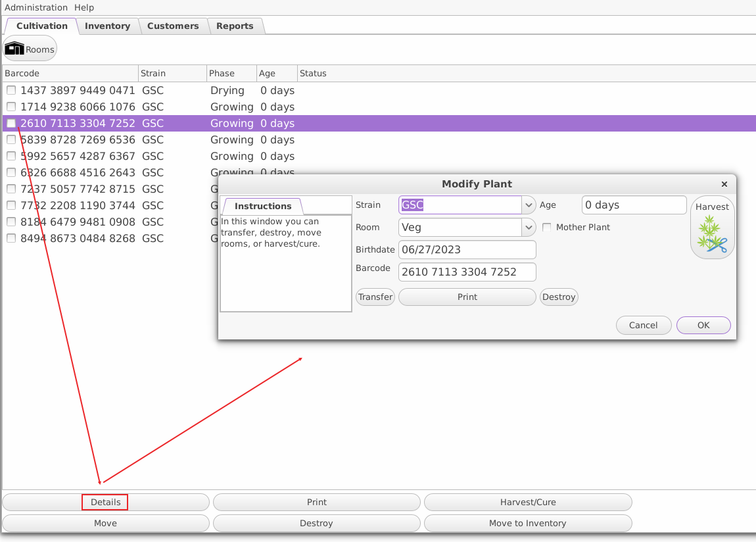Check the box for barcode 1437 3897 9449 0471
This screenshot has height=542, width=756.
point(11,91)
